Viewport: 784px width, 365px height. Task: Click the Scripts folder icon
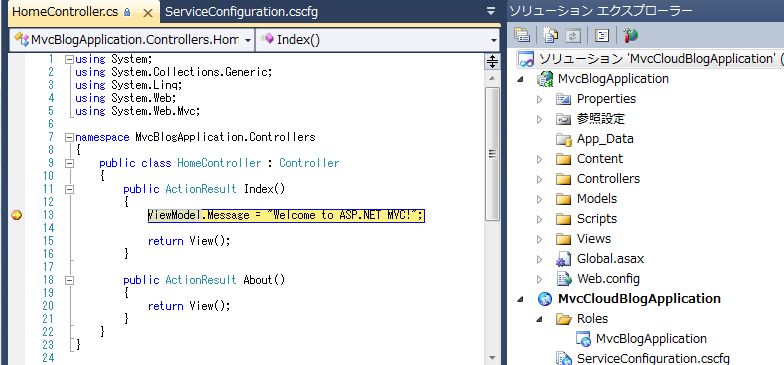click(x=564, y=219)
